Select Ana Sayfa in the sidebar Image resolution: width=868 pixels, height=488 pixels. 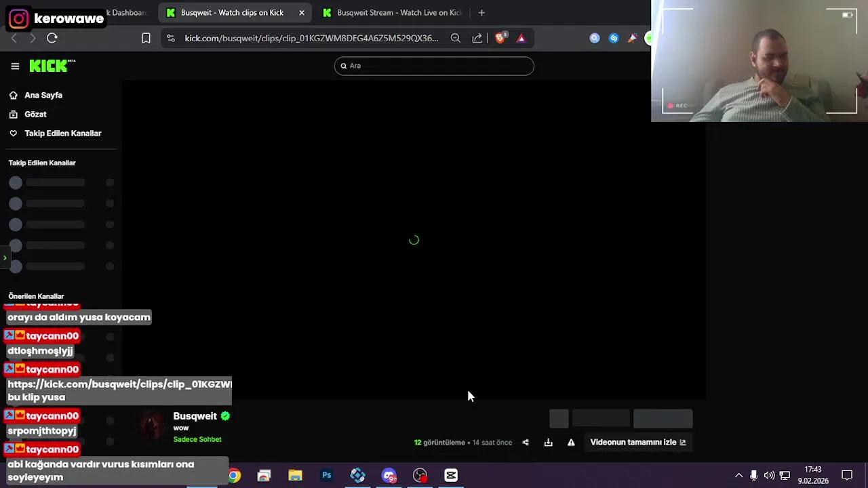[x=43, y=95]
